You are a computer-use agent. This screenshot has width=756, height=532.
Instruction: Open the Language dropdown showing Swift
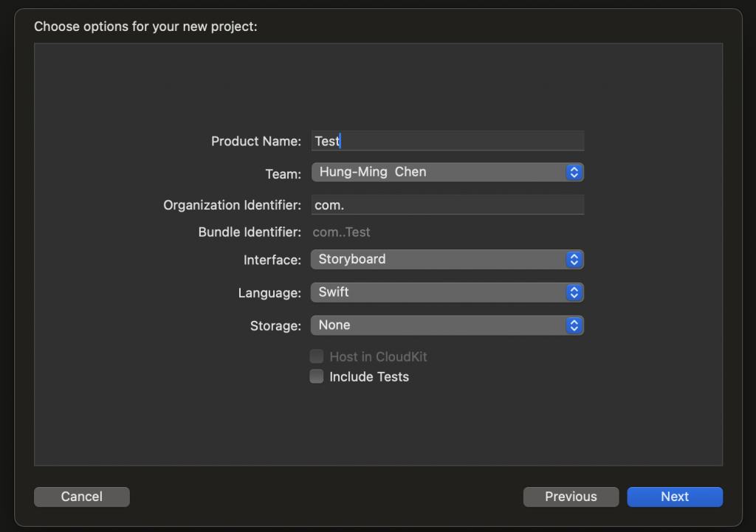pyautogui.click(x=447, y=292)
